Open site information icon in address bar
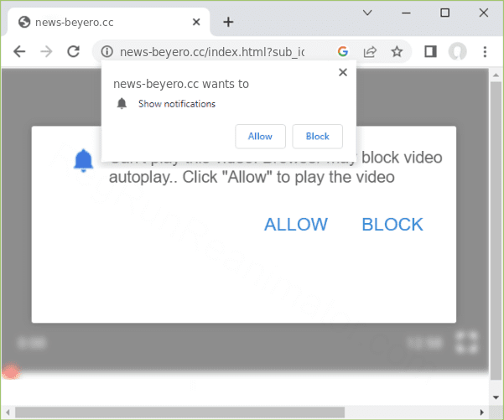 (107, 52)
